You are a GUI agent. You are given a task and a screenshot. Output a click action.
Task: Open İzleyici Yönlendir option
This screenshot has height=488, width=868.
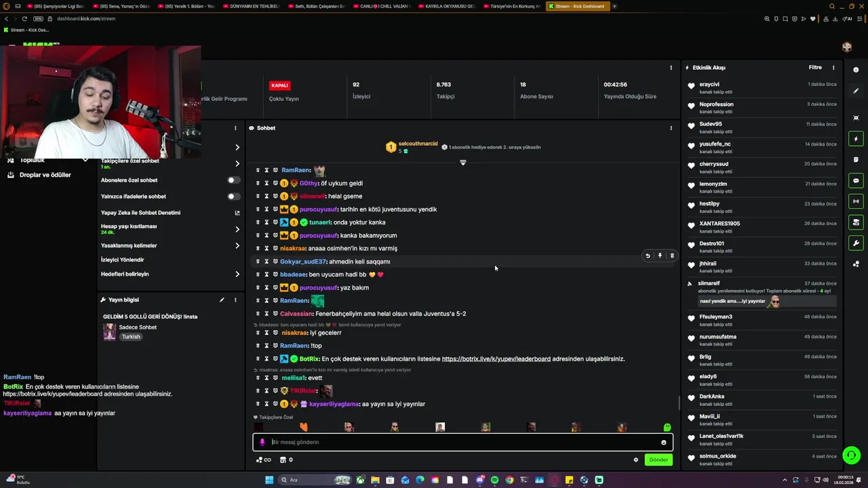(122, 260)
